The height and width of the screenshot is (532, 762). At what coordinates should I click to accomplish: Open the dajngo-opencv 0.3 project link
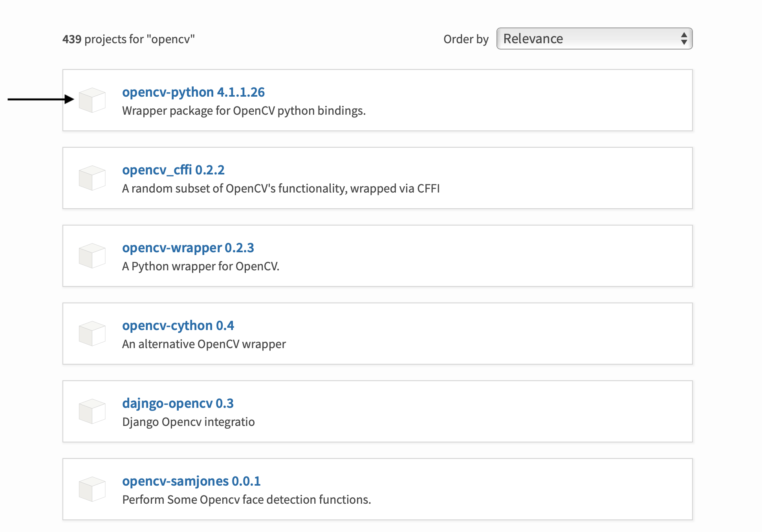(x=178, y=403)
